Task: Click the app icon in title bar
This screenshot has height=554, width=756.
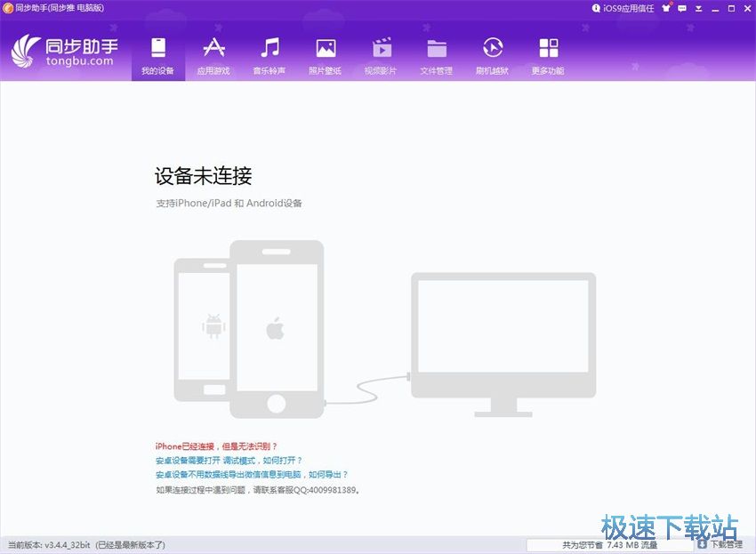Action: (8, 8)
